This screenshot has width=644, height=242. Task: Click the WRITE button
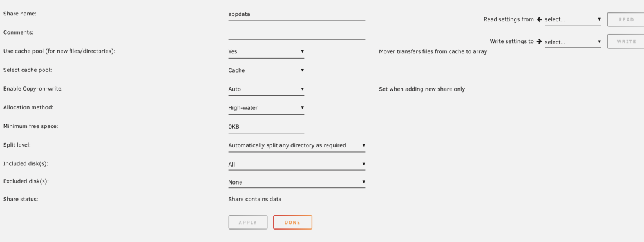pos(626,41)
